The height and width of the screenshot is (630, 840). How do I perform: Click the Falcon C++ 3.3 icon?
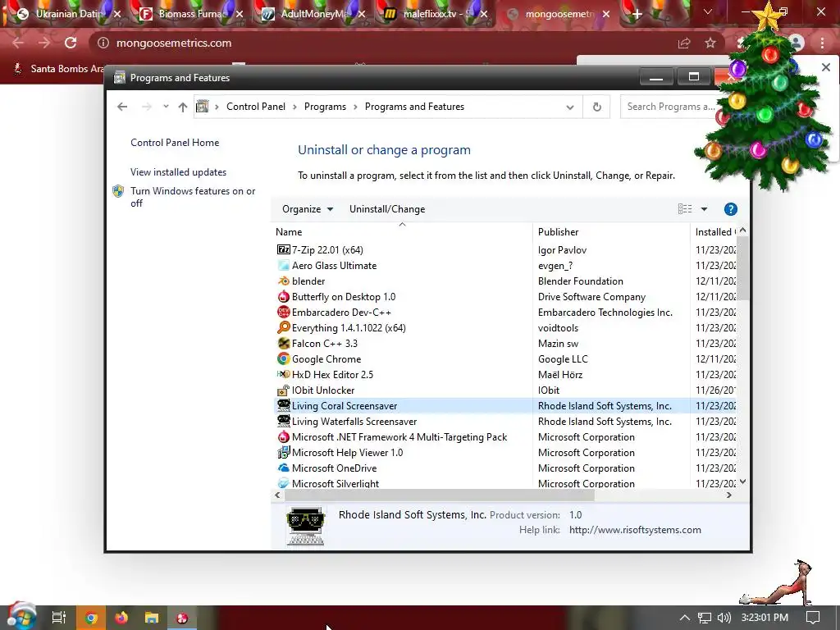tap(283, 343)
